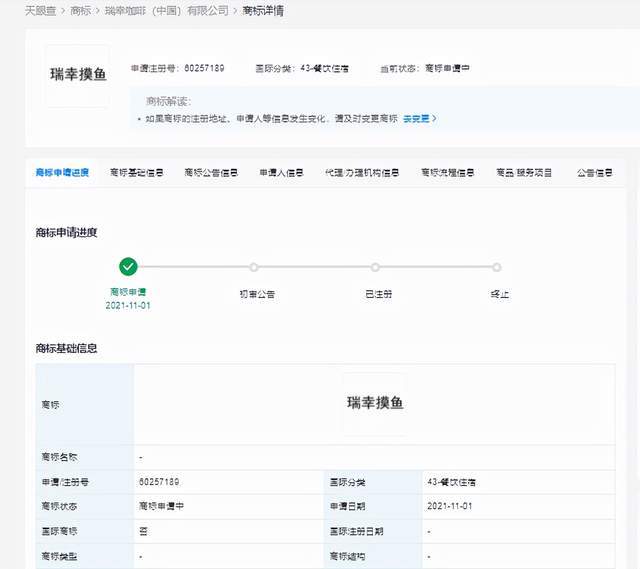Click 终止 progress step marker
The image size is (640, 569).
496,267
